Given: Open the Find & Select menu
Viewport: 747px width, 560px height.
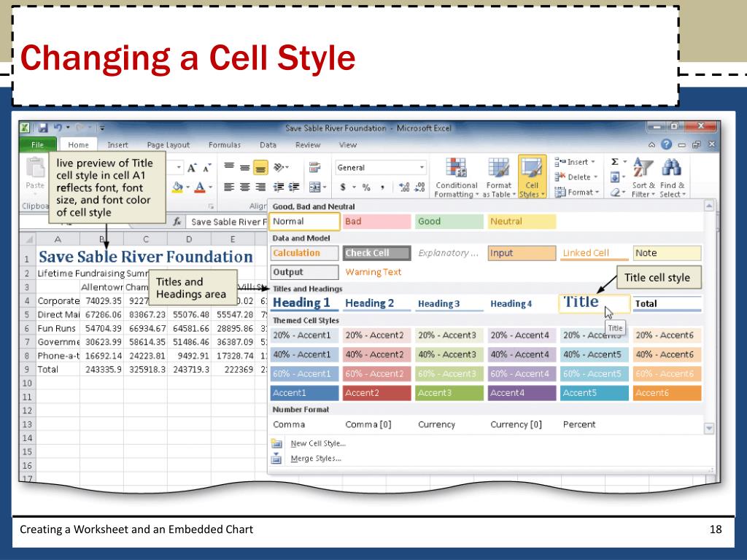Looking at the screenshot, I should [672, 177].
